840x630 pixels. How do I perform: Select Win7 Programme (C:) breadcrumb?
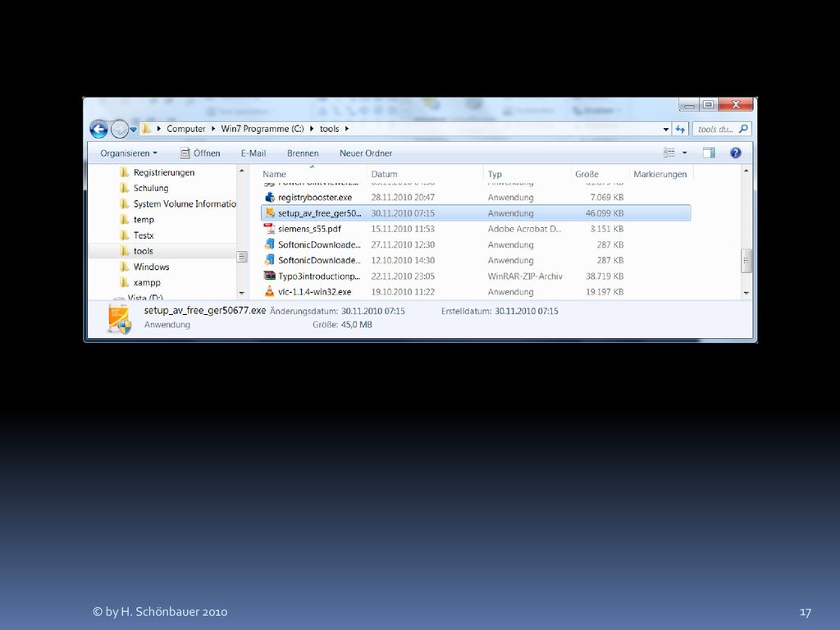(x=262, y=129)
